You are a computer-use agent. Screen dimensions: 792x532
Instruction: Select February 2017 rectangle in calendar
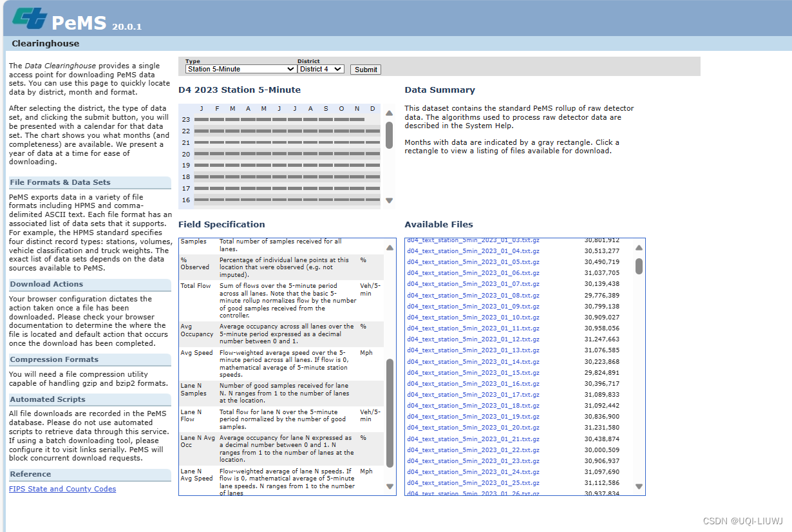tap(217, 188)
